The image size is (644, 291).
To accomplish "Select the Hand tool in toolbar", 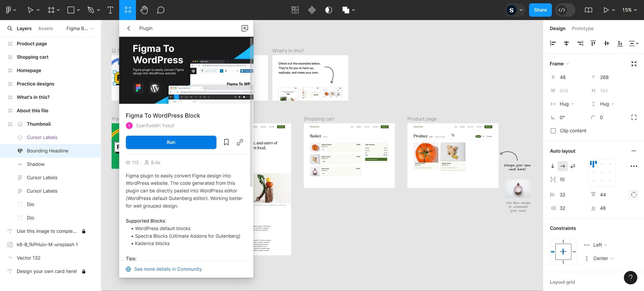I will 144,10.
